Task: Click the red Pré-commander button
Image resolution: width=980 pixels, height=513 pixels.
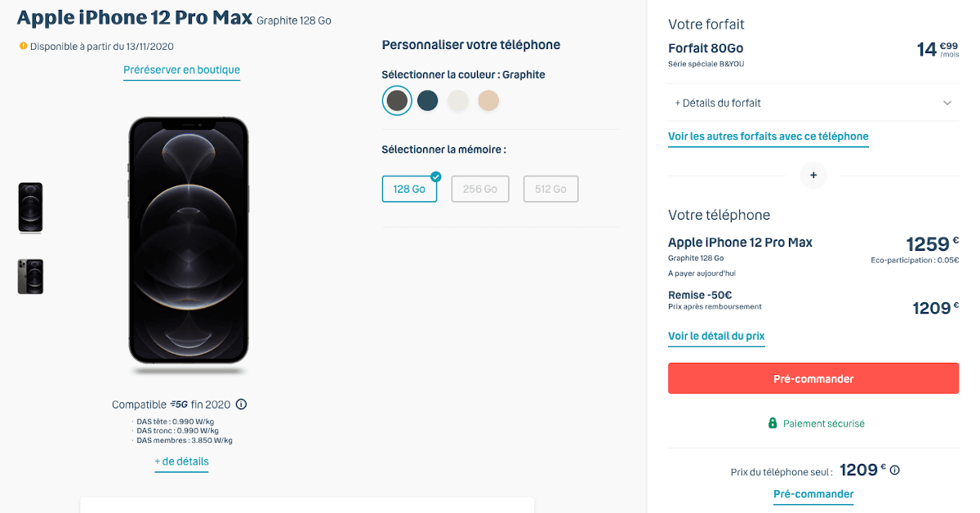Action: point(813,378)
